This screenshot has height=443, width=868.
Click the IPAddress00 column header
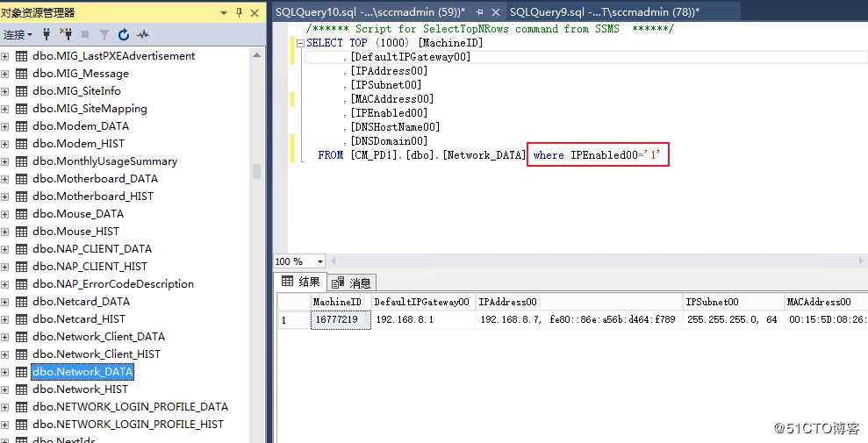(578, 302)
